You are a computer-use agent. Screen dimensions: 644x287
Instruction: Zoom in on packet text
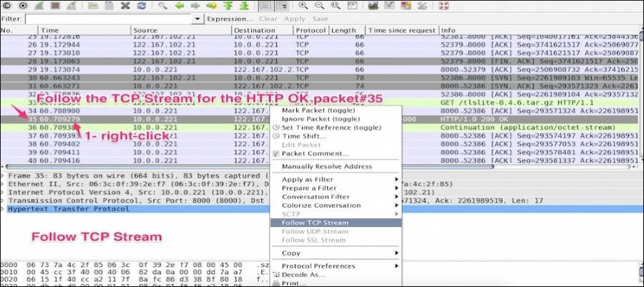click(303, 6)
